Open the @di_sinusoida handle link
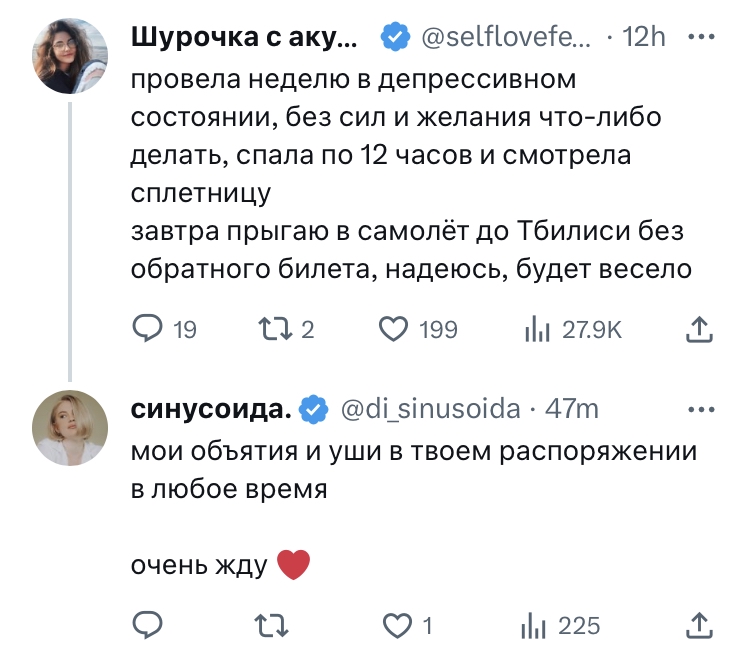This screenshot has height=665, width=750. click(x=431, y=409)
